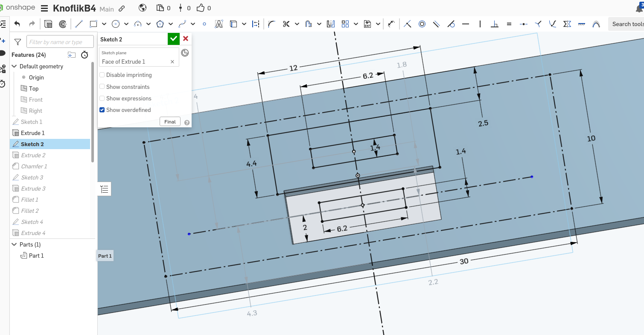Collapse the Parts (1) section
The height and width of the screenshot is (335, 644).
14,244
